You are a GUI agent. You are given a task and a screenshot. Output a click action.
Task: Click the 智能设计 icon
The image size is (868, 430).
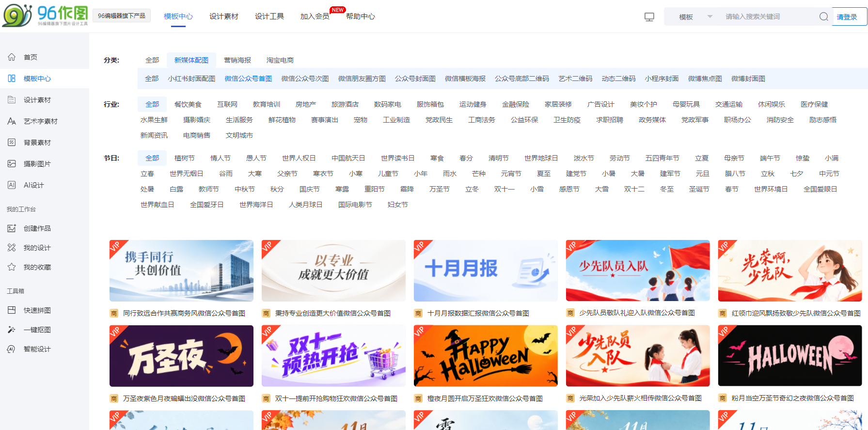[12, 349]
